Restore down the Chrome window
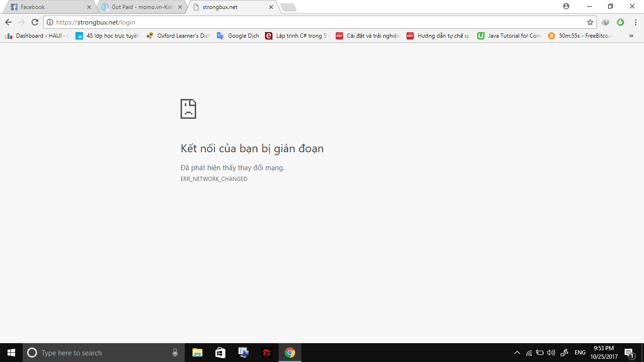This screenshot has width=644, height=362. pos(611,6)
